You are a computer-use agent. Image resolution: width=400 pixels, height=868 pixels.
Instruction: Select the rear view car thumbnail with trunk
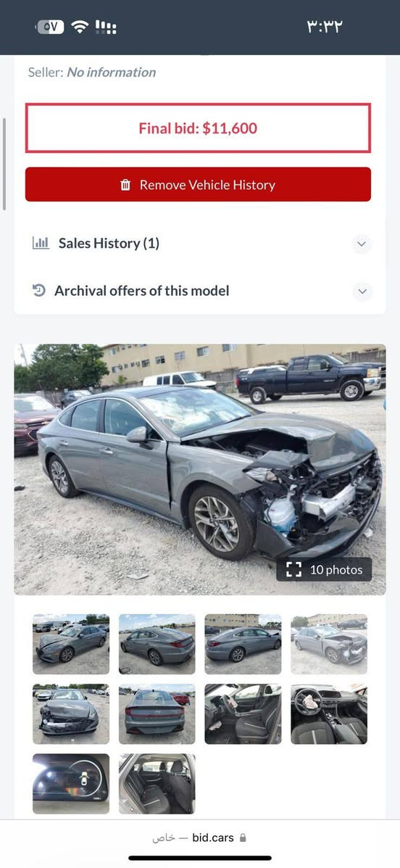(x=157, y=714)
